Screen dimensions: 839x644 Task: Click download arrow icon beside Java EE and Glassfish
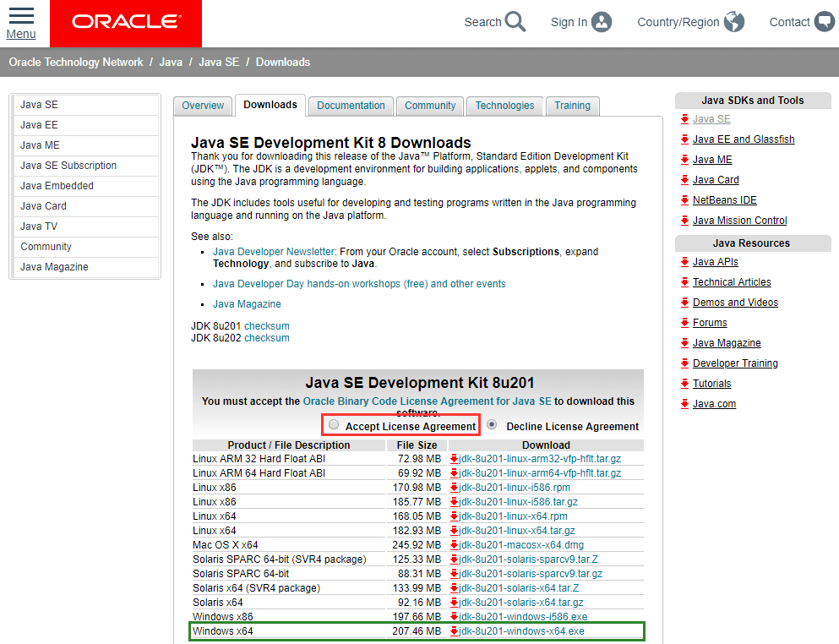[x=684, y=139]
